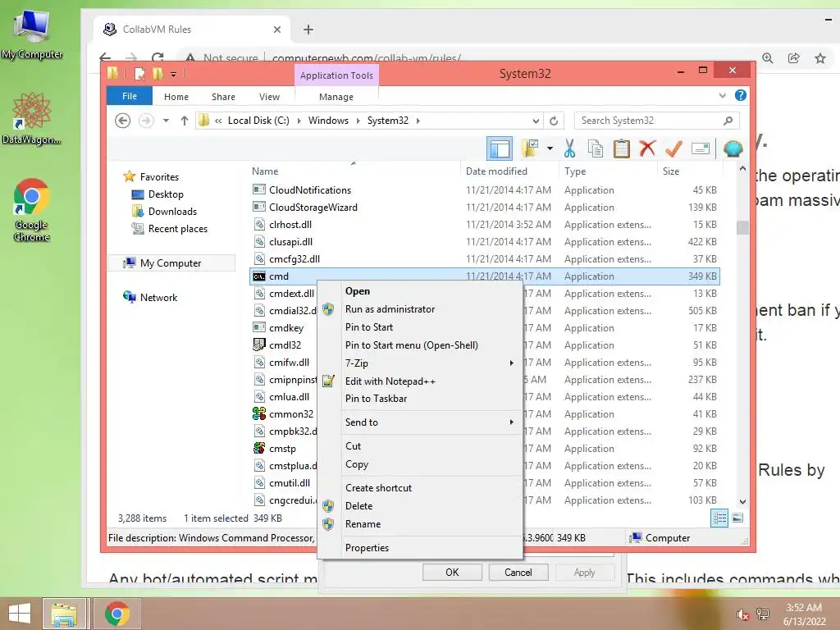Viewport: 840px width, 630px height.
Task: Open the Customize Quick Access Toolbar dropdown
Action: 174,74
